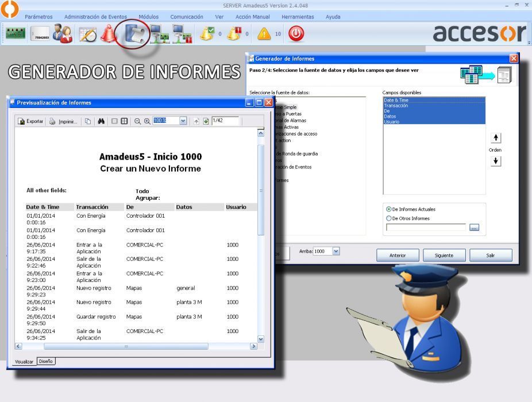Select data source ending in Ronda de guardia
The image size is (532, 402).
pos(296,154)
